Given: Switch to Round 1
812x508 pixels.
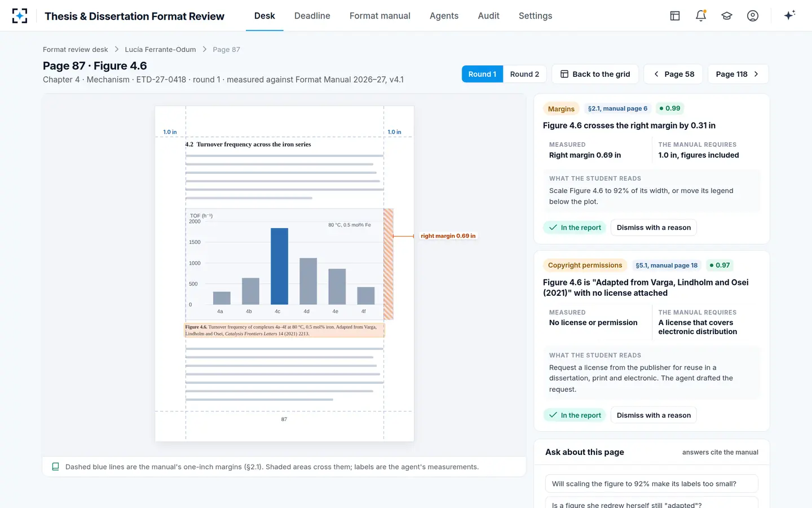Looking at the screenshot, I should [x=482, y=74].
